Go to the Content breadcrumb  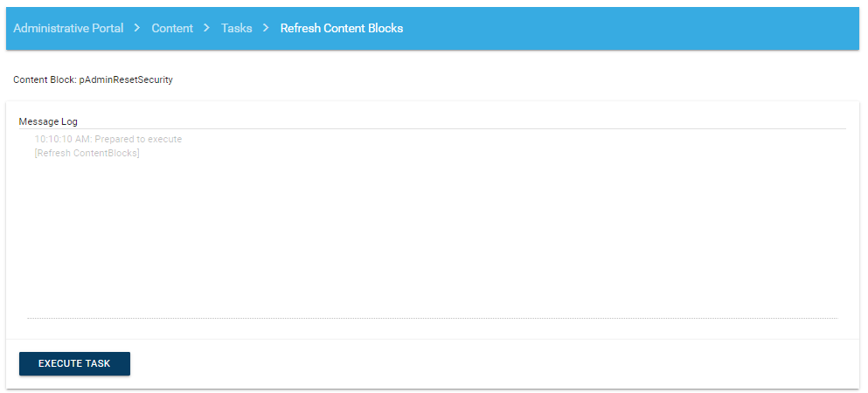[172, 28]
